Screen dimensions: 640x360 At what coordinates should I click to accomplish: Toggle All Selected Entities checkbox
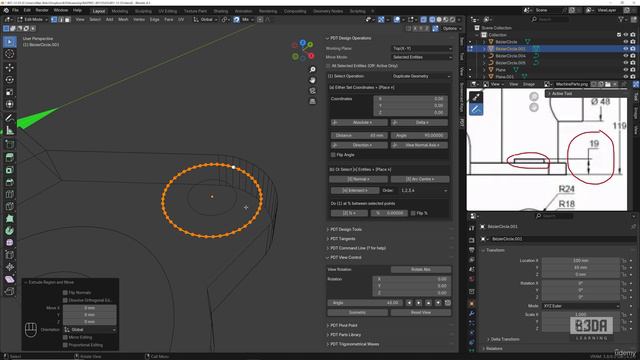tap(328, 66)
